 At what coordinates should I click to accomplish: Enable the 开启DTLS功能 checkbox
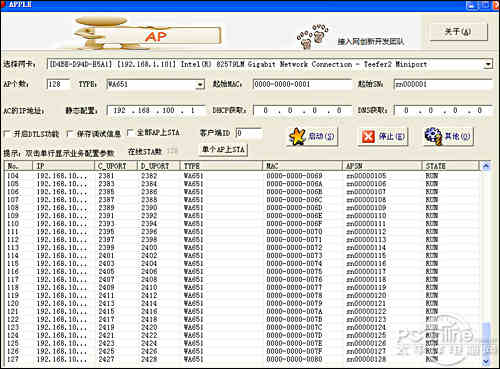coord(7,134)
